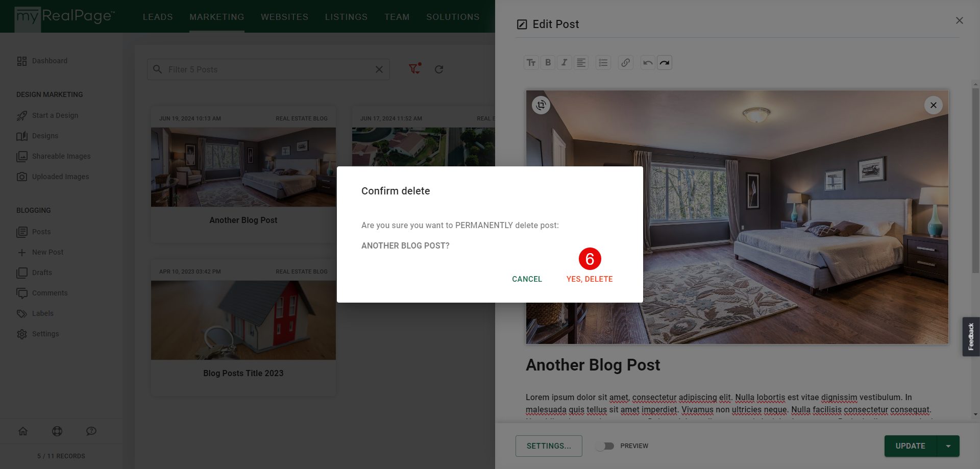Open post Settings dialog

coord(549,446)
